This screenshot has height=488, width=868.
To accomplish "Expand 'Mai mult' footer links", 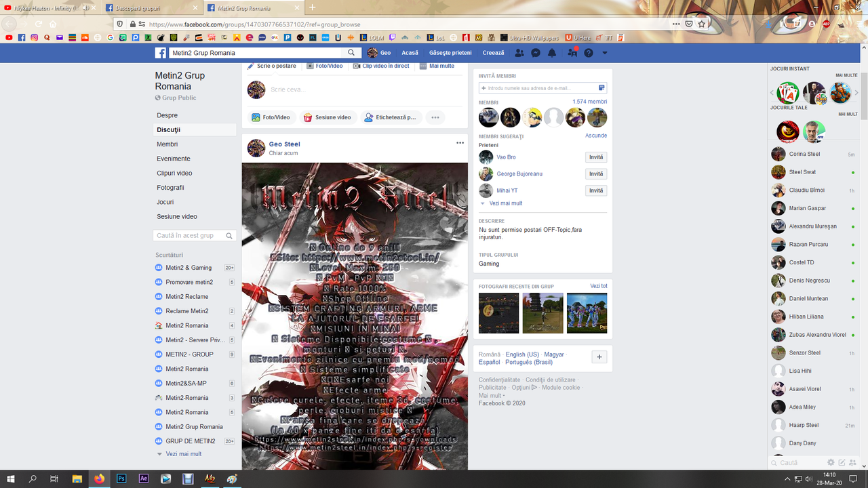I will tap(490, 395).
